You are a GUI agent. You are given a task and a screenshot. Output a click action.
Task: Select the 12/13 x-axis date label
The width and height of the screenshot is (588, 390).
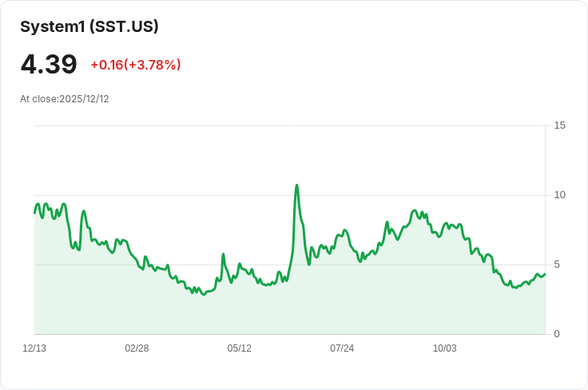[34, 348]
